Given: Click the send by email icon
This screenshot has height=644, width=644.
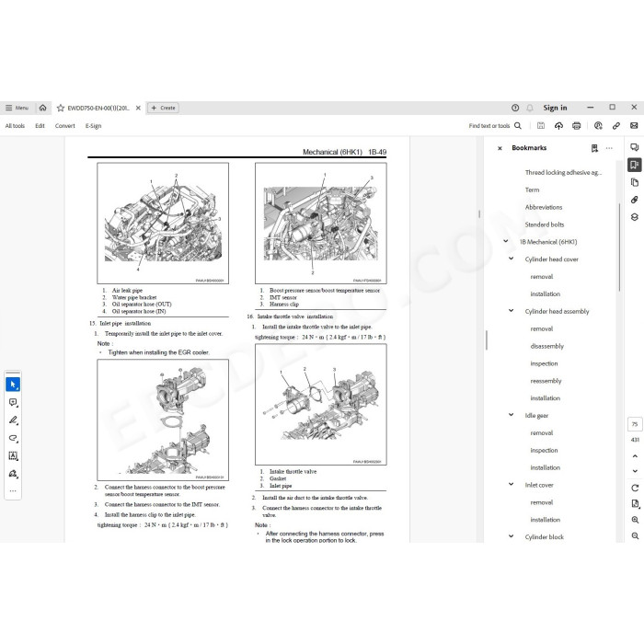Looking at the screenshot, I should [x=634, y=126].
